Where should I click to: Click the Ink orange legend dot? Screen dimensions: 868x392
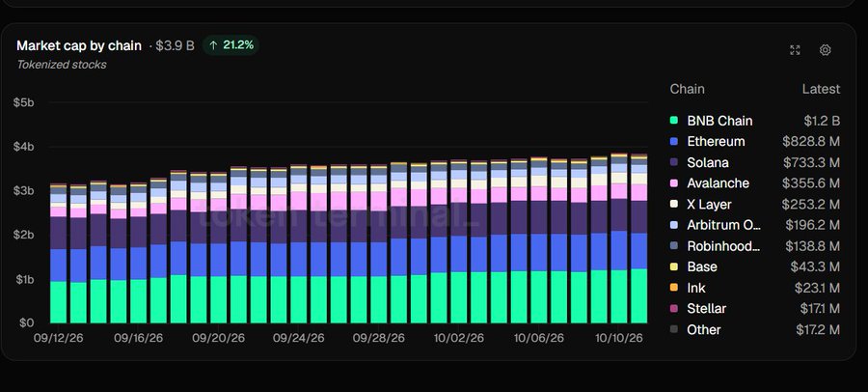click(674, 288)
